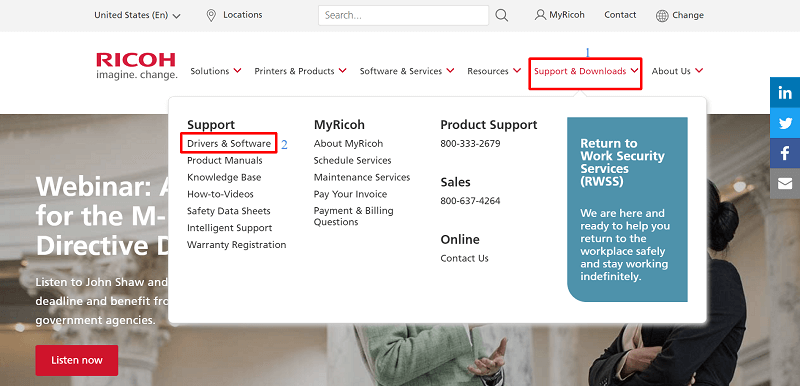This screenshot has height=386, width=800.
Task: Open Contact link in top bar
Action: [x=620, y=15]
